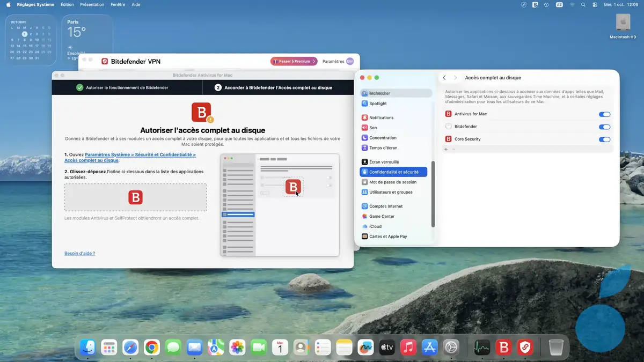
Task: Click the draggable Bitdefender B icon
Action: click(135, 197)
